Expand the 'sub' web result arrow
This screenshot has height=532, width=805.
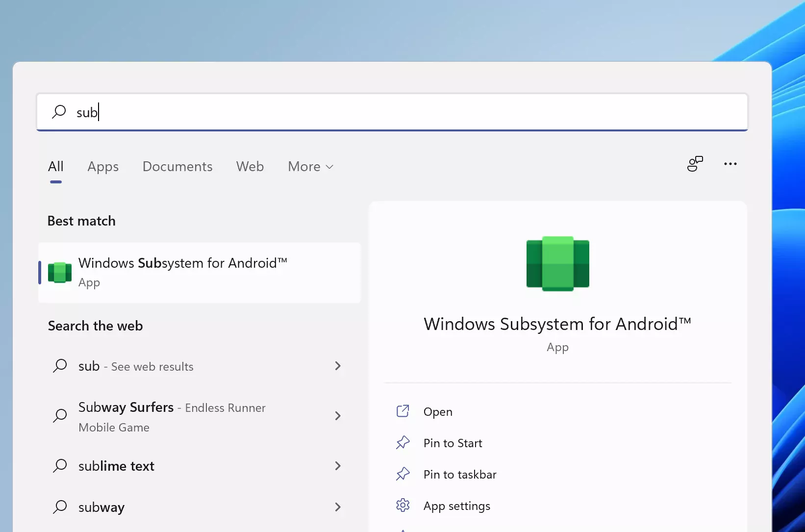point(337,366)
